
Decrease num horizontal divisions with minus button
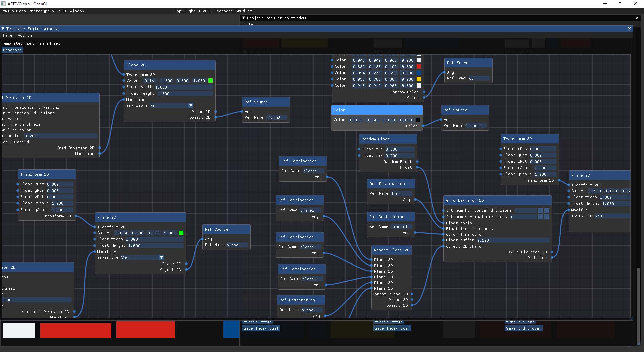coord(540,211)
